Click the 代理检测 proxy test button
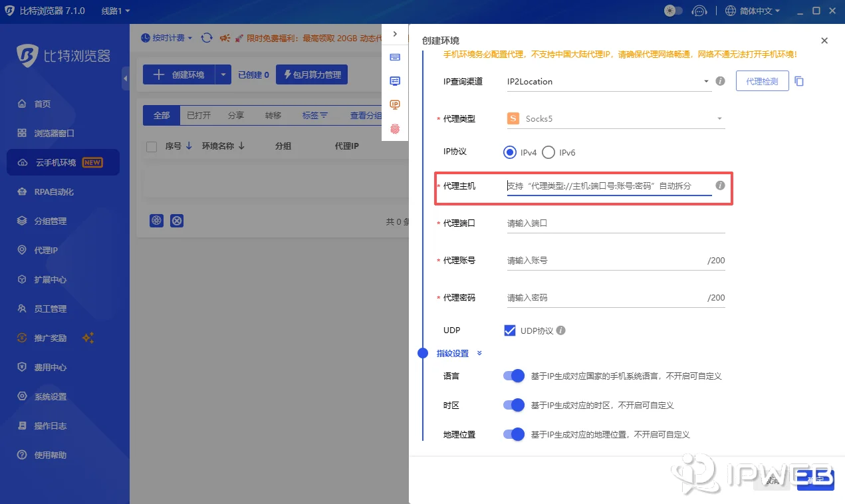Image resolution: width=845 pixels, height=504 pixels. tap(762, 80)
